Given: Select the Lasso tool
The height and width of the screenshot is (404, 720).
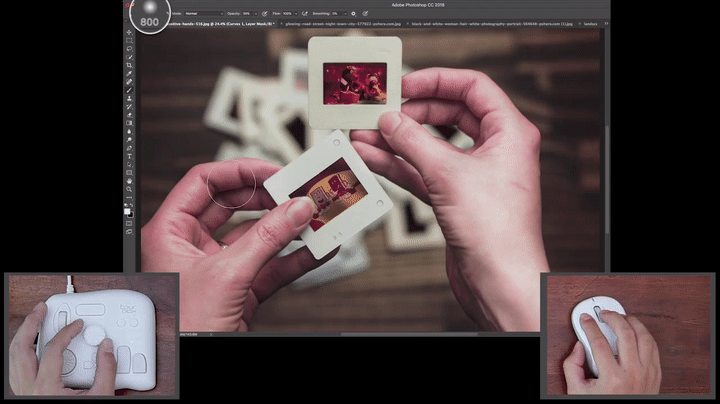Looking at the screenshot, I should point(129,48).
